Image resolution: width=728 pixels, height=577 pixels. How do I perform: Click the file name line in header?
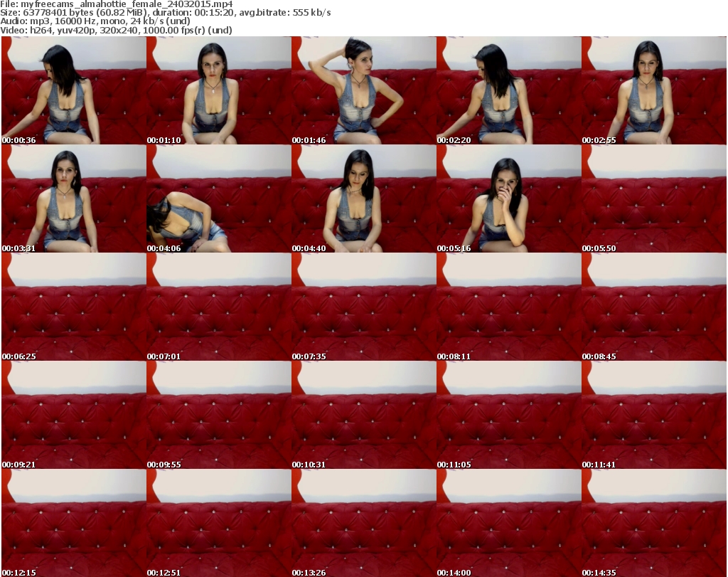click(x=117, y=4)
